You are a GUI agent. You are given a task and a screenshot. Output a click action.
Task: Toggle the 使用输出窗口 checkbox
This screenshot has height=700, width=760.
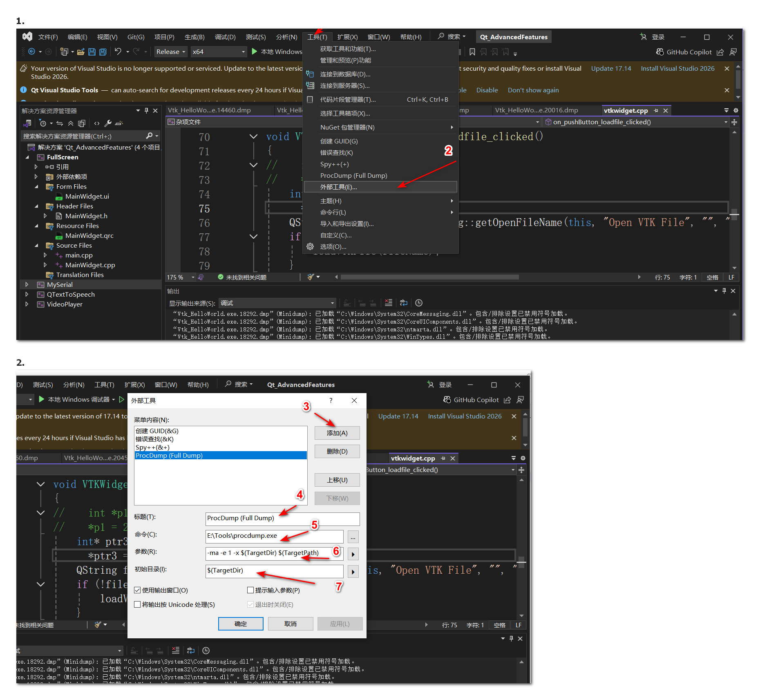137,590
